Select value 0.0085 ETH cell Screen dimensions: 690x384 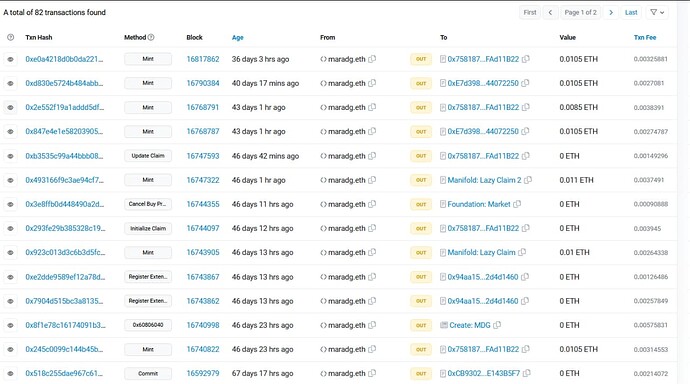pos(578,107)
